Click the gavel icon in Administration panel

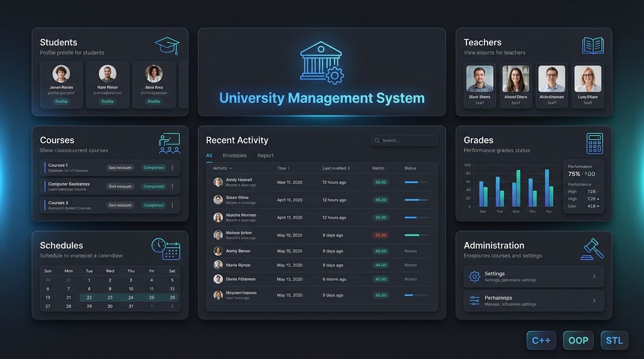(592, 249)
